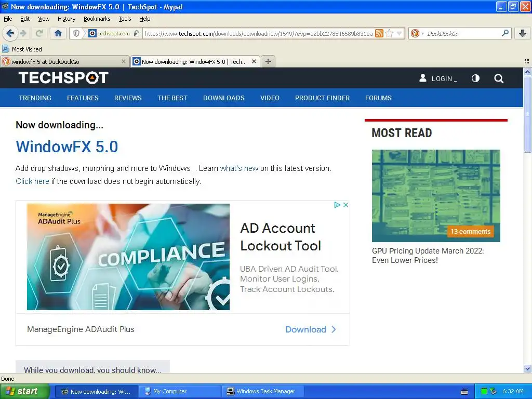Go forward with the forward arrow button
Viewport: 532px width, 399px height.
23,33
